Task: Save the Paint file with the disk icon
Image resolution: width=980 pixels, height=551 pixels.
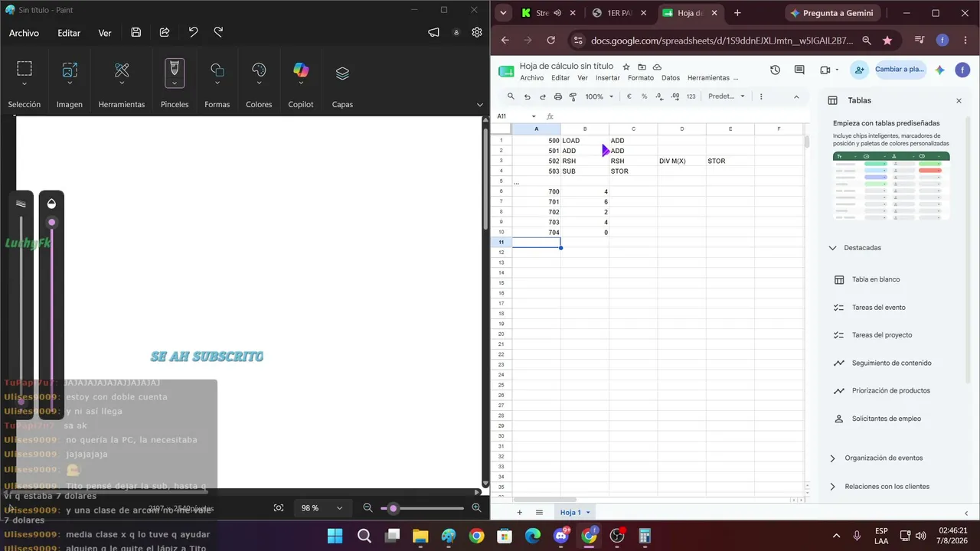Action: 136,32
